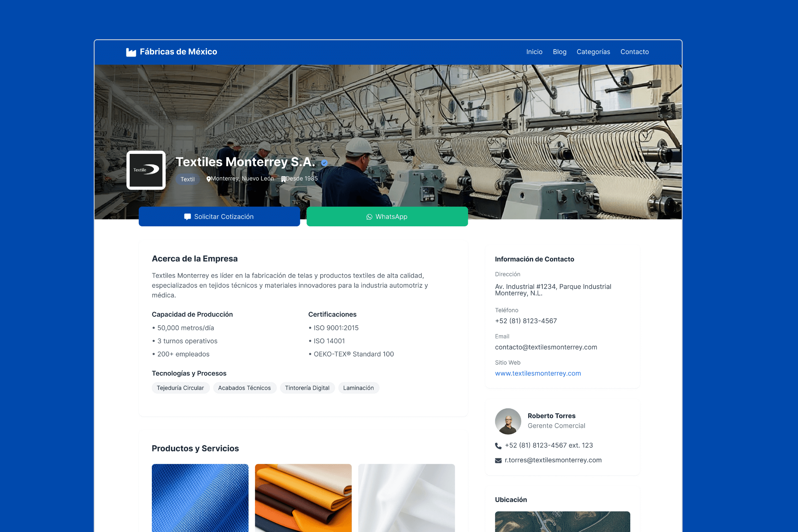
Task: Open the Contacto menu item
Action: [x=634, y=52]
